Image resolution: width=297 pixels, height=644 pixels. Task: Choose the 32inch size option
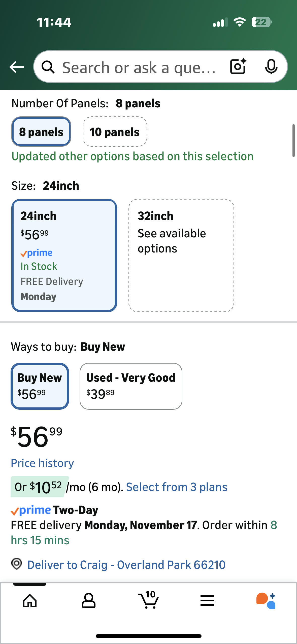pyautogui.click(x=181, y=255)
